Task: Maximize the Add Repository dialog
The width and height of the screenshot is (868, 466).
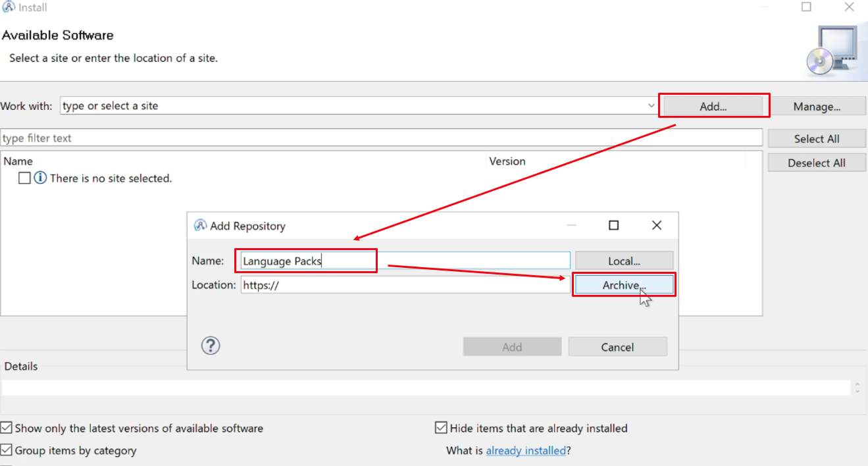Action: click(x=614, y=225)
